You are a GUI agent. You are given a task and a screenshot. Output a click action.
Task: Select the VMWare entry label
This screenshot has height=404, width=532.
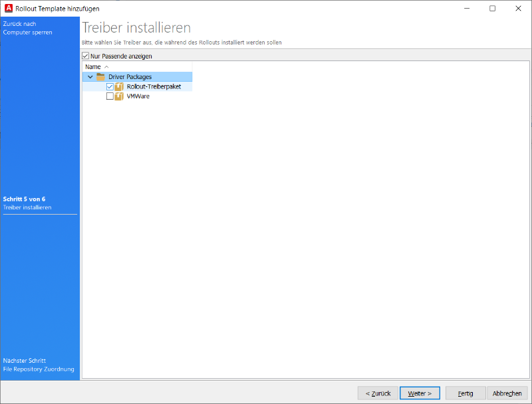click(x=138, y=96)
